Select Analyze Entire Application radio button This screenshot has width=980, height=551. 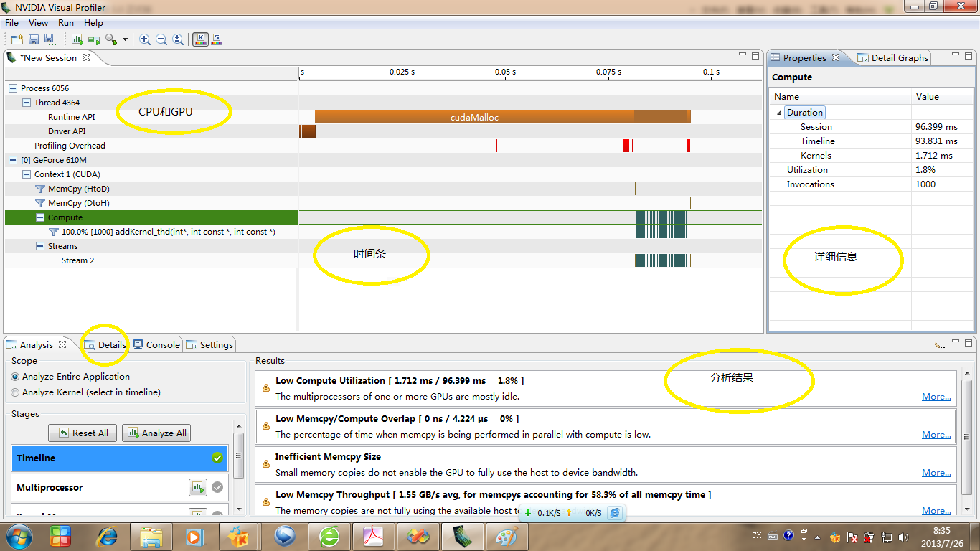15,377
